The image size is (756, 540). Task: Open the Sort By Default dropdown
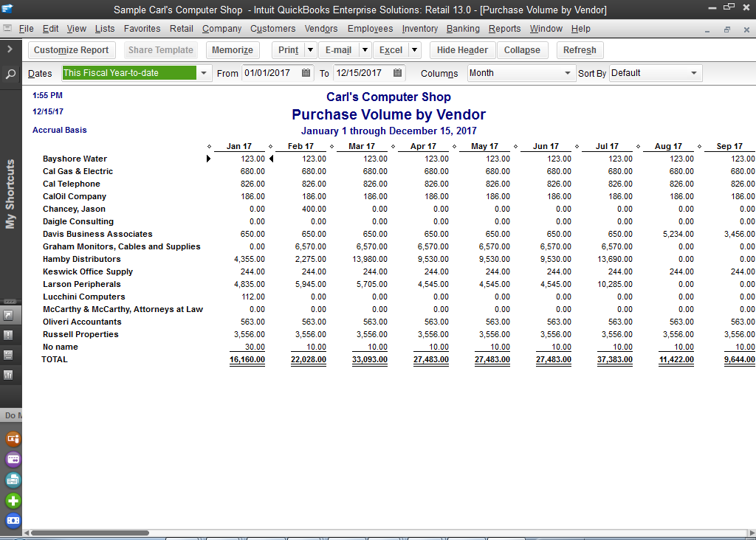coord(694,73)
